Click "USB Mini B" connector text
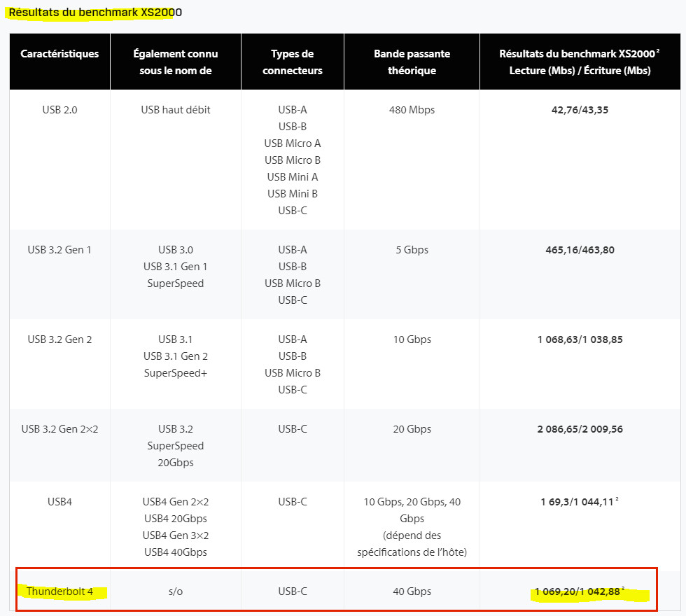Viewport: 686px width, 616px height. click(293, 194)
